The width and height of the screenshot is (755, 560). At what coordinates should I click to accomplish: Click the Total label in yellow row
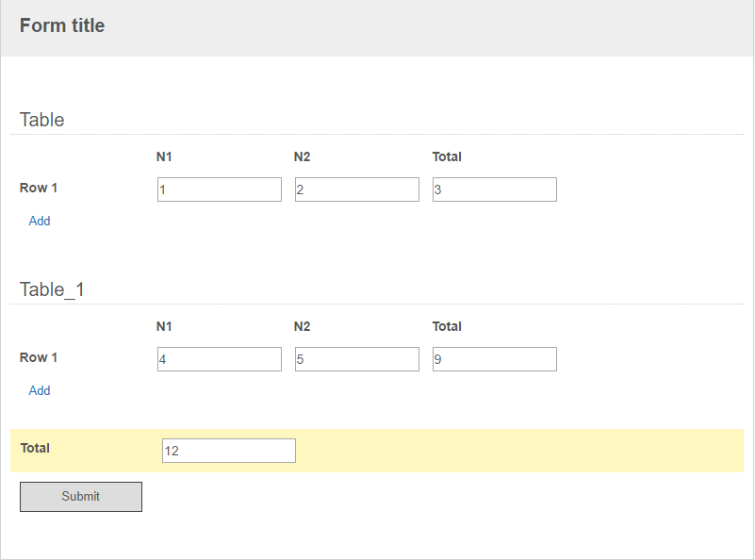tap(35, 448)
